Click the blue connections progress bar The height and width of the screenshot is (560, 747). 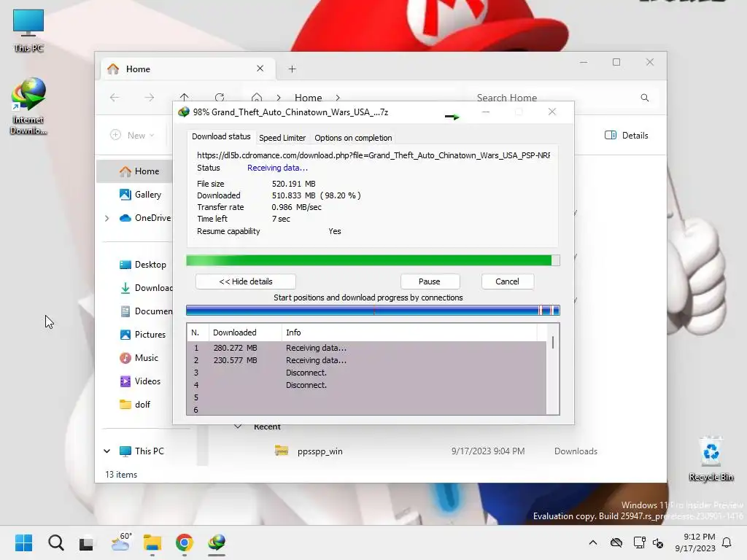[x=373, y=311]
